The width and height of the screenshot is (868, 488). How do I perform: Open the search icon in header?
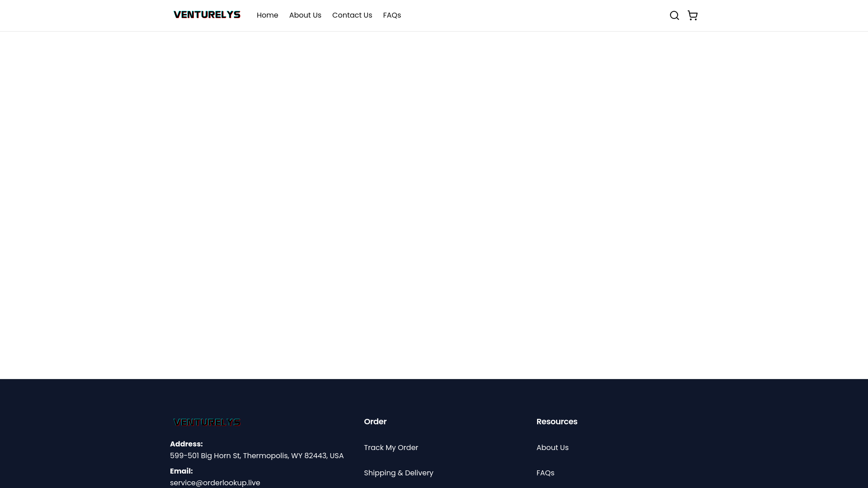click(674, 15)
